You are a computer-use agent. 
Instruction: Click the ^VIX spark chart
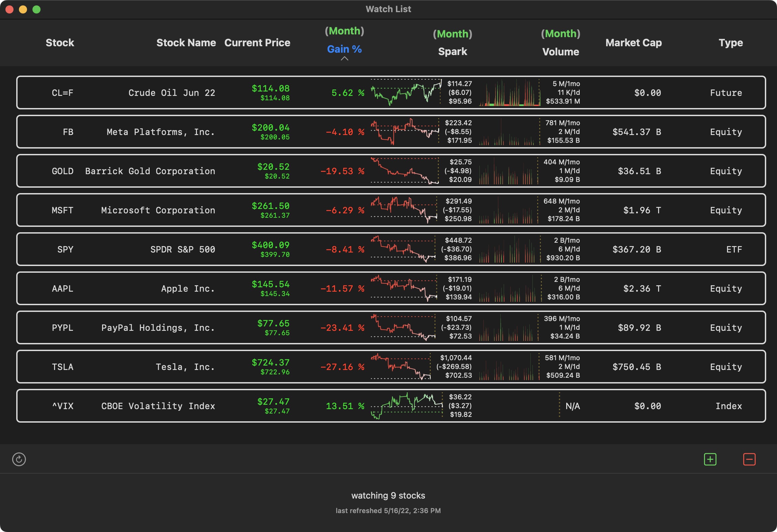pos(407,406)
